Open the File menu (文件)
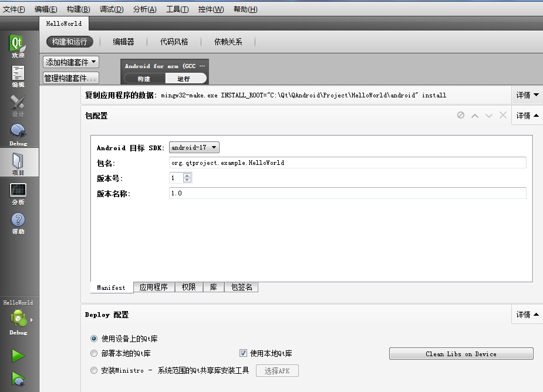543x392 pixels. click(x=14, y=9)
